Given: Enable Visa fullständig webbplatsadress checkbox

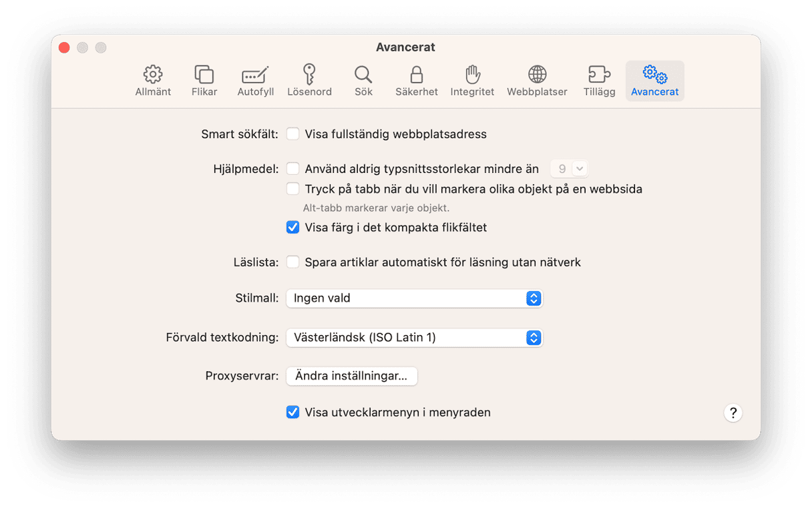Looking at the screenshot, I should pyautogui.click(x=292, y=134).
